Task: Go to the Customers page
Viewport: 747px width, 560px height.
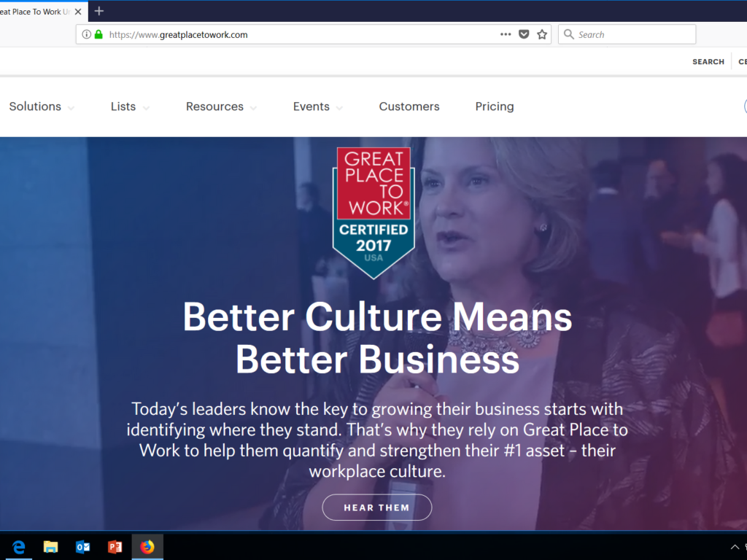Action: [x=409, y=106]
